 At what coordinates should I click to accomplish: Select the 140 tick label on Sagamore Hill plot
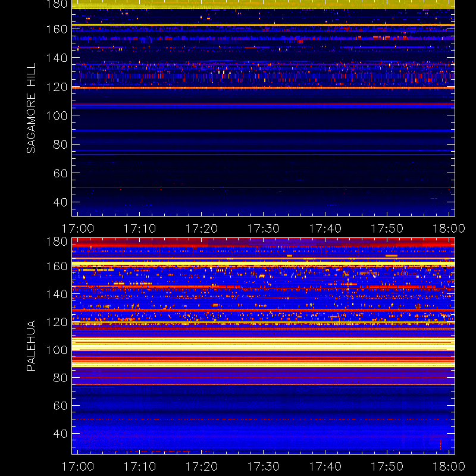(x=57, y=58)
